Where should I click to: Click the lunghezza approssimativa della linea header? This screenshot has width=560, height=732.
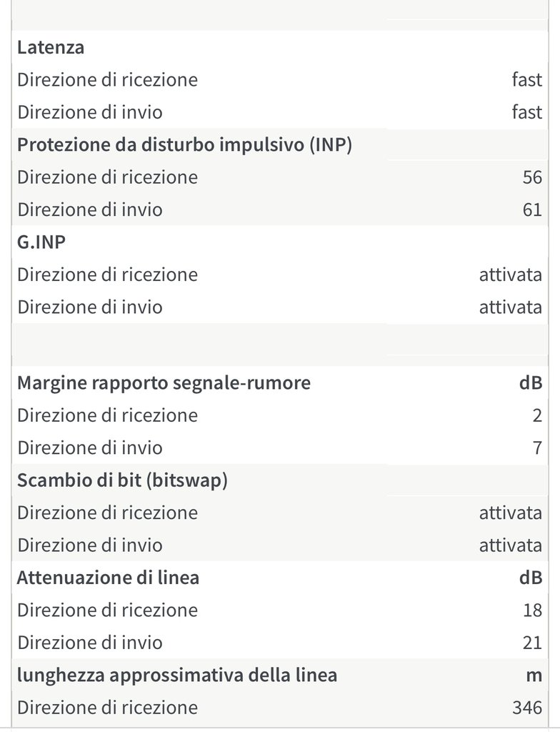tap(177, 675)
